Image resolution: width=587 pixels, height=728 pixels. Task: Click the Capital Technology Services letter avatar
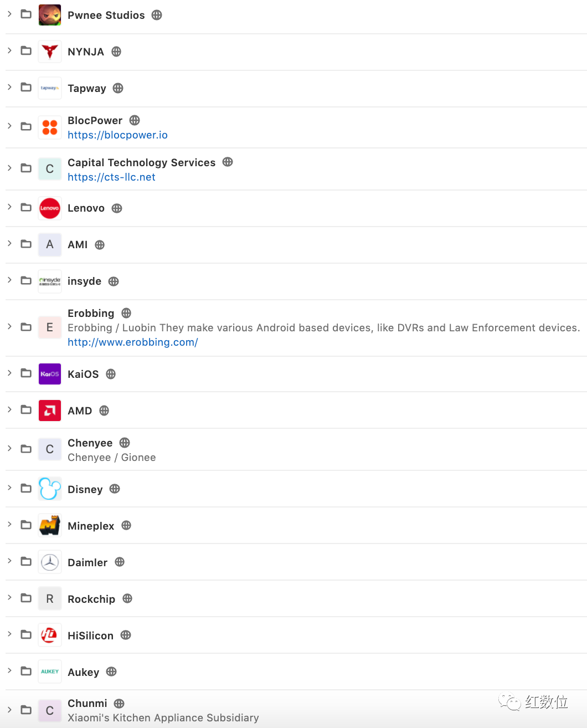point(50,169)
